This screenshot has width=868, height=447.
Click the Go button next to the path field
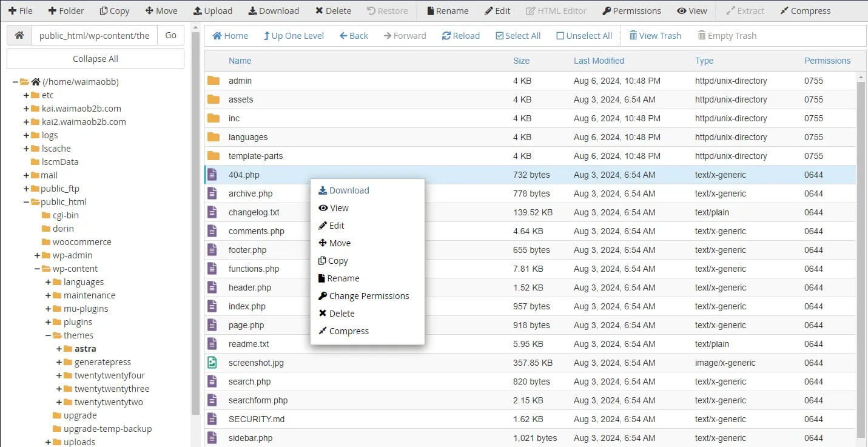coord(170,35)
